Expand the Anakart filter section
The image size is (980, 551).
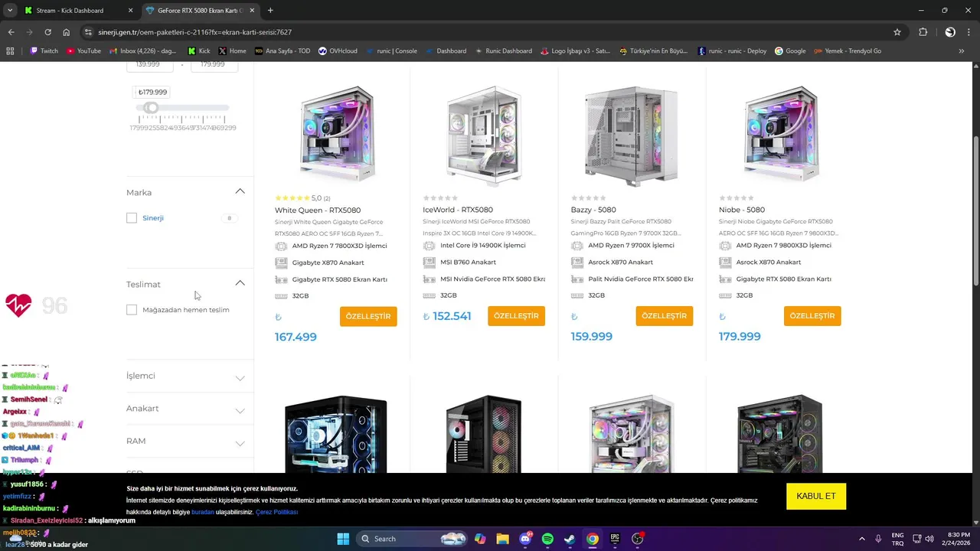pos(240,411)
